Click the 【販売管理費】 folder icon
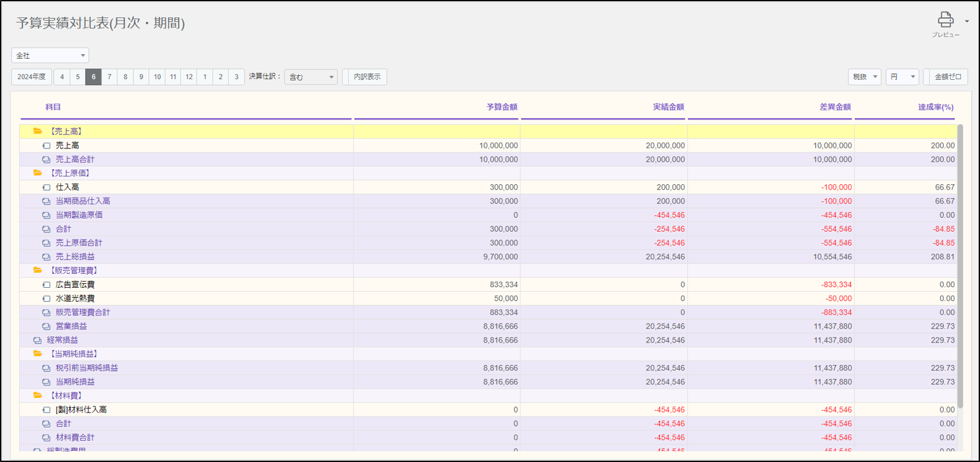This screenshot has width=980, height=462. [x=38, y=271]
